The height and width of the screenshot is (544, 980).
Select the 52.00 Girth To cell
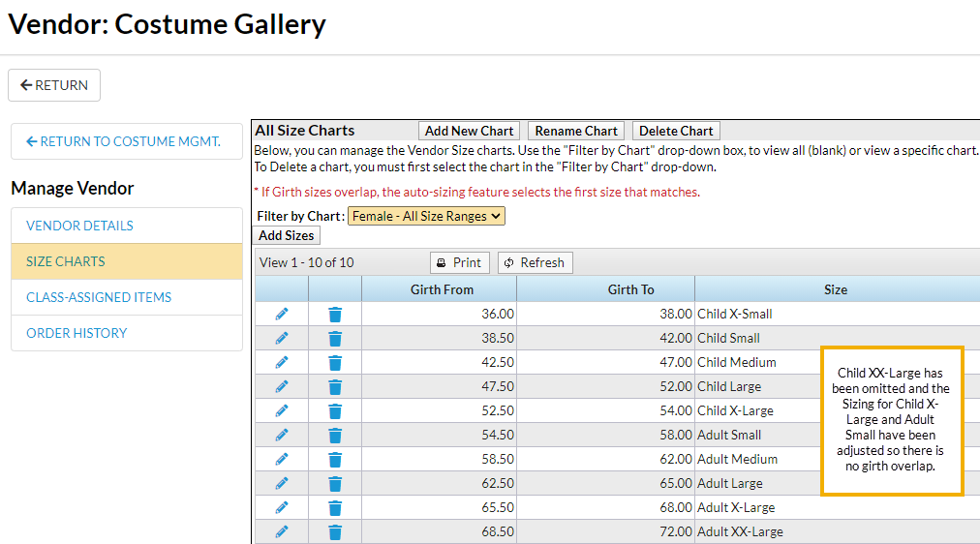coord(605,386)
